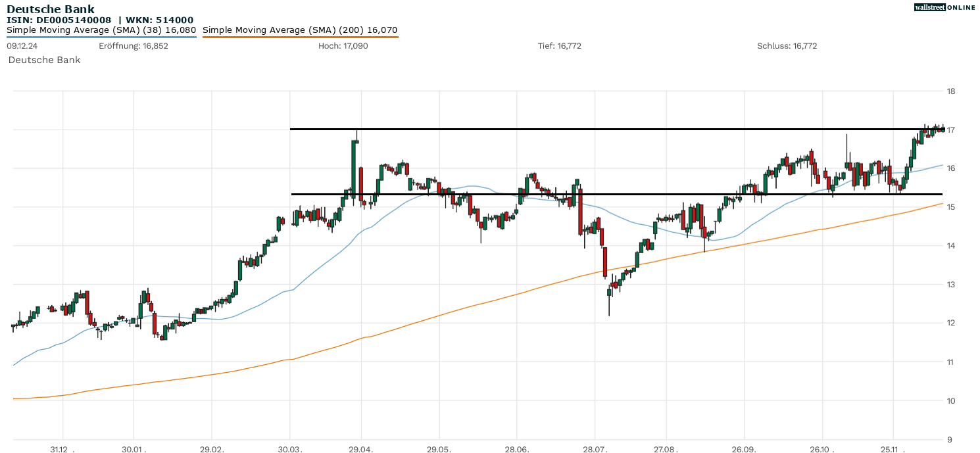The width and height of the screenshot is (980, 453).
Task: Select the 31.12 date axis label
Action: point(61,450)
